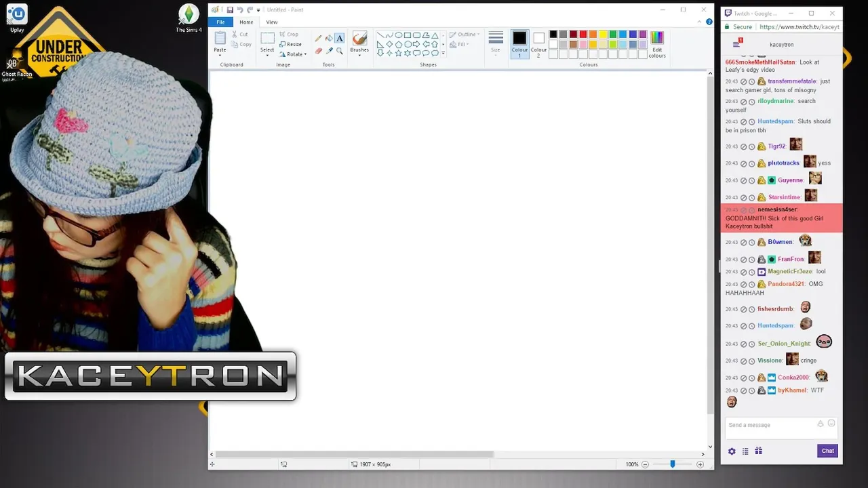The width and height of the screenshot is (868, 488).
Task: Expand the Select dropdown arrow
Action: click(x=267, y=54)
